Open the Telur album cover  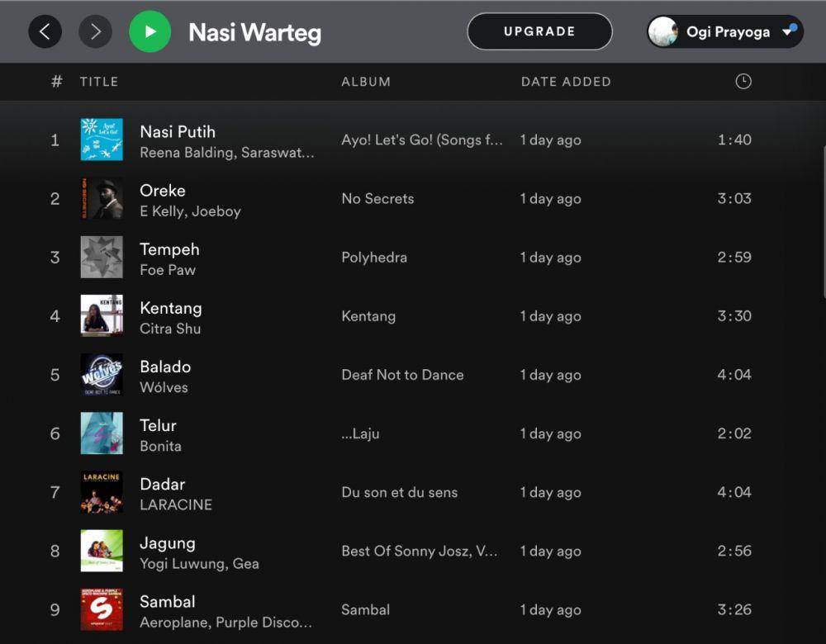coord(102,433)
